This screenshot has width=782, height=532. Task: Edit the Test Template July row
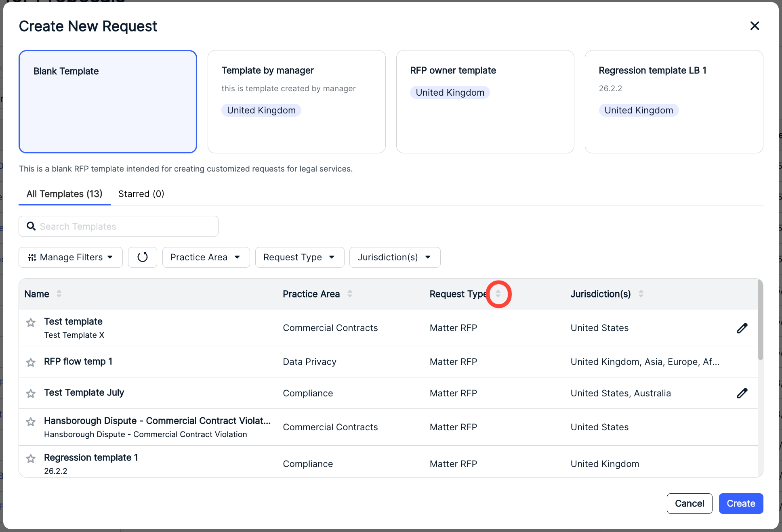[x=742, y=393]
